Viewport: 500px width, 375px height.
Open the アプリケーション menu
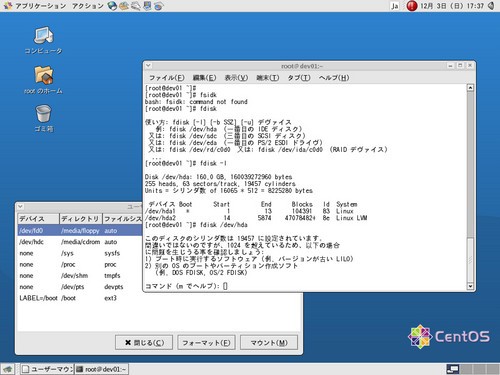[x=35, y=6]
